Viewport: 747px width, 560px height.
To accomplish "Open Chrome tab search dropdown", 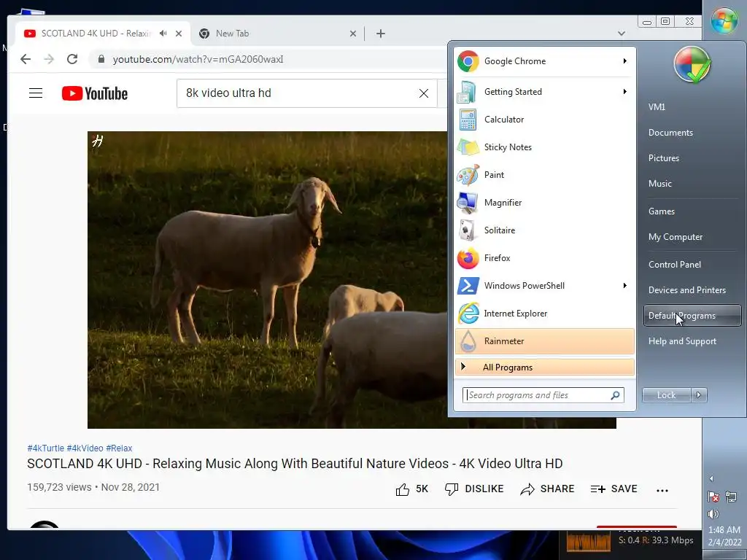I will tap(622, 34).
